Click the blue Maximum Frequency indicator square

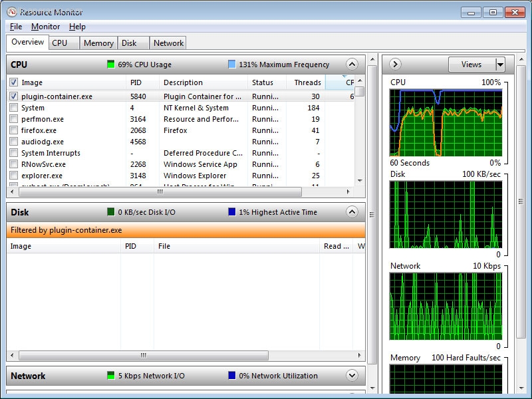tap(231, 65)
